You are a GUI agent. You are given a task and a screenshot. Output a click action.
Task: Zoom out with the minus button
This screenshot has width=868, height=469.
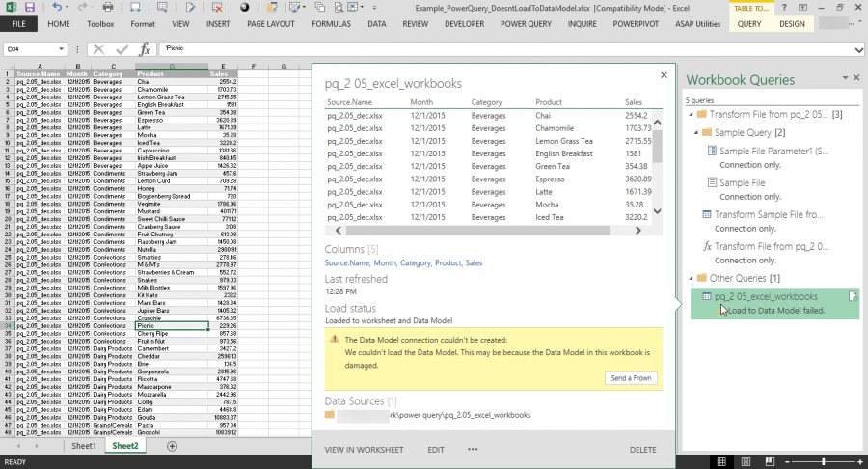[788, 462]
